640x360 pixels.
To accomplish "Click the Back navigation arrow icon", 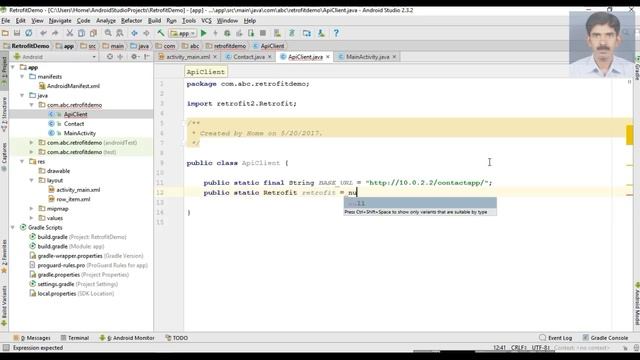I will (134, 33).
